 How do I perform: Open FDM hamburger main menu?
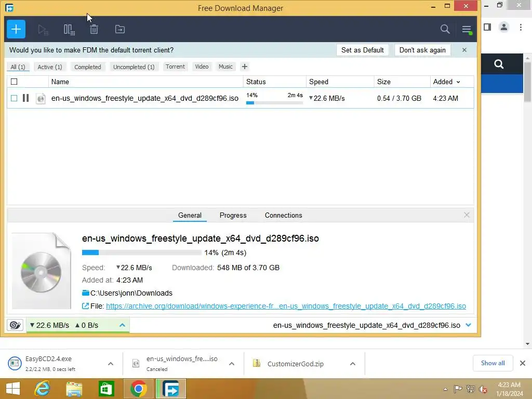[x=467, y=30]
